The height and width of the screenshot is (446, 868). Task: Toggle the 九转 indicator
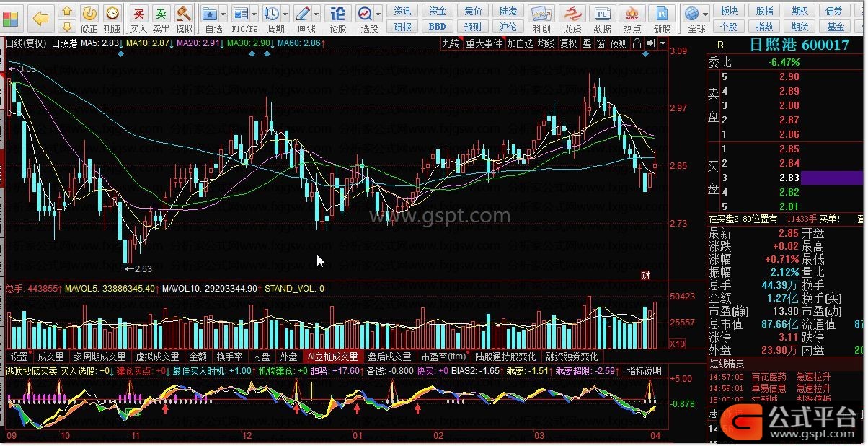click(451, 43)
